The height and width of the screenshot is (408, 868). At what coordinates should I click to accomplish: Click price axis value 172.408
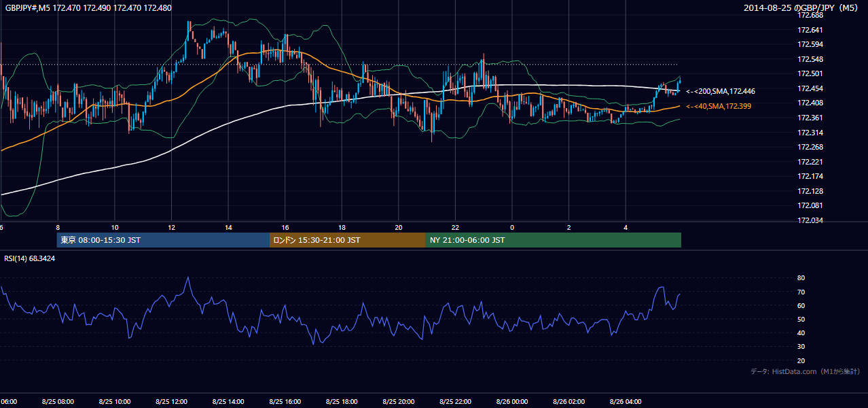810,103
